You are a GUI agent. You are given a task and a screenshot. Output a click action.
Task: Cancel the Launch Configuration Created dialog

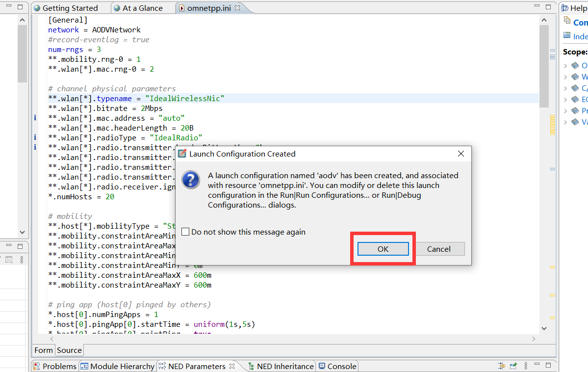pyautogui.click(x=439, y=249)
